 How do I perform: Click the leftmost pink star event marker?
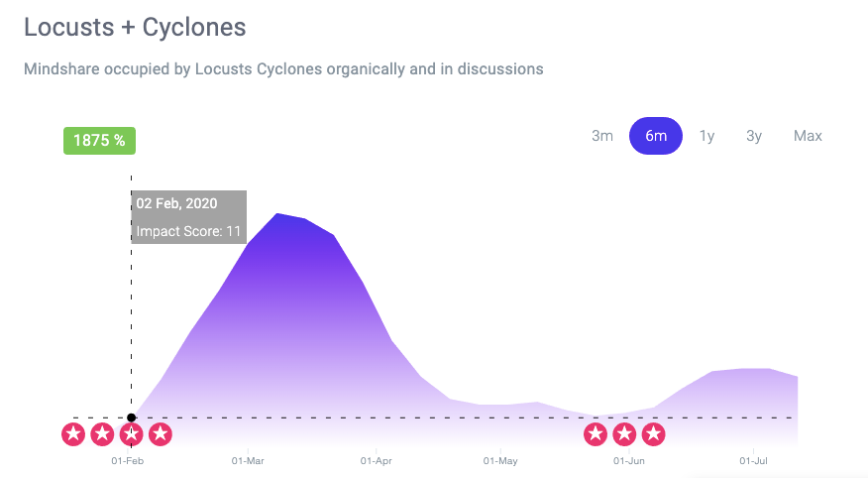click(x=73, y=434)
